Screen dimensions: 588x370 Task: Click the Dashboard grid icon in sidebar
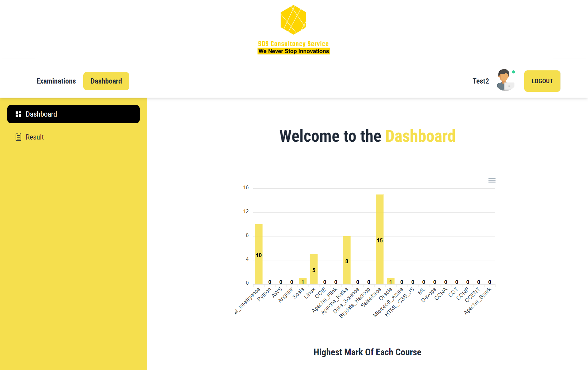[x=18, y=114]
